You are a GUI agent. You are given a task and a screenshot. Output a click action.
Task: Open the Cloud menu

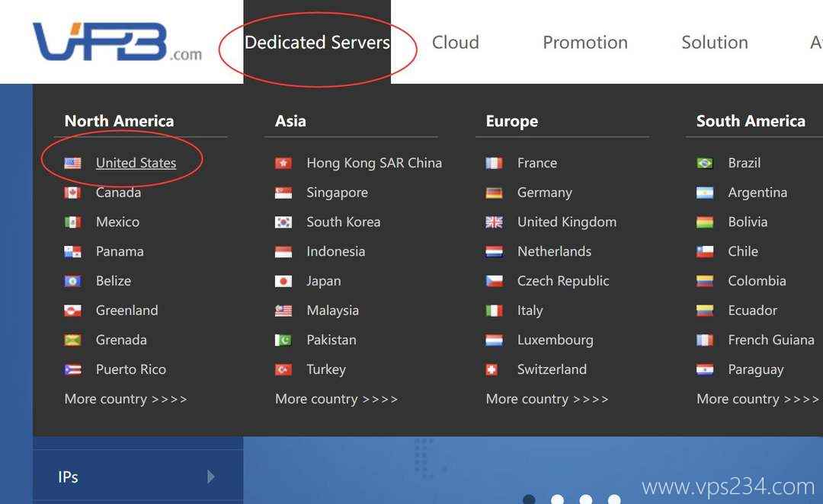[455, 43]
